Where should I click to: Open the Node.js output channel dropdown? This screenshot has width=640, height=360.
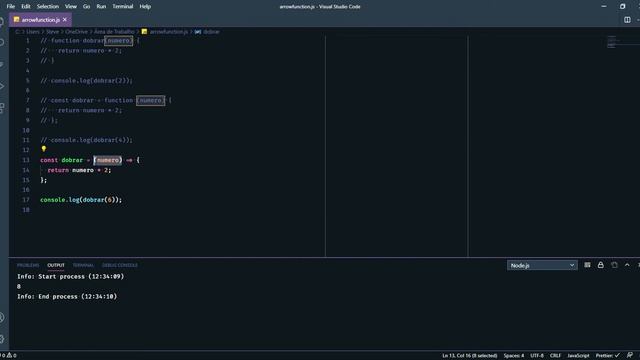click(542, 265)
